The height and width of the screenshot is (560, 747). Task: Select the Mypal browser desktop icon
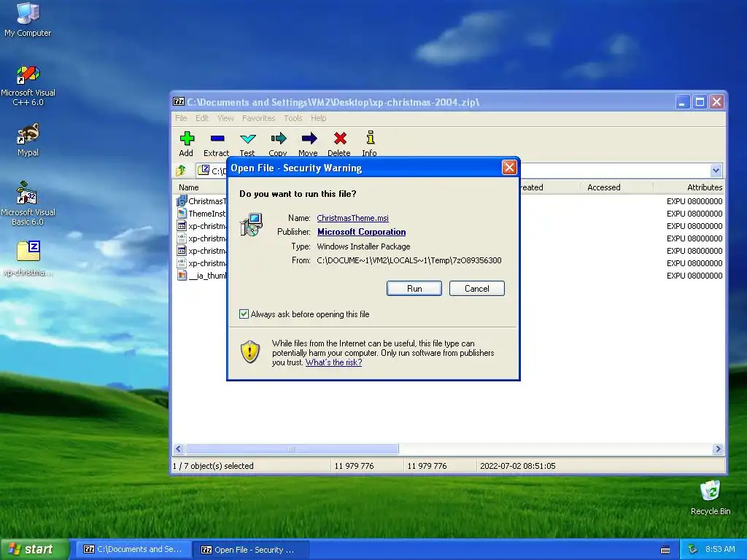(x=28, y=140)
